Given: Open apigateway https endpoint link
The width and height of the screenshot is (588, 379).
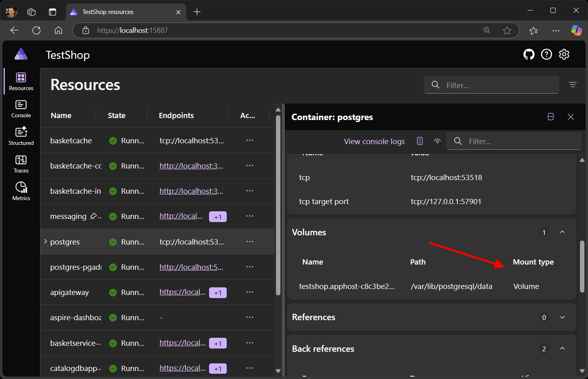Looking at the screenshot, I should coord(183,292).
